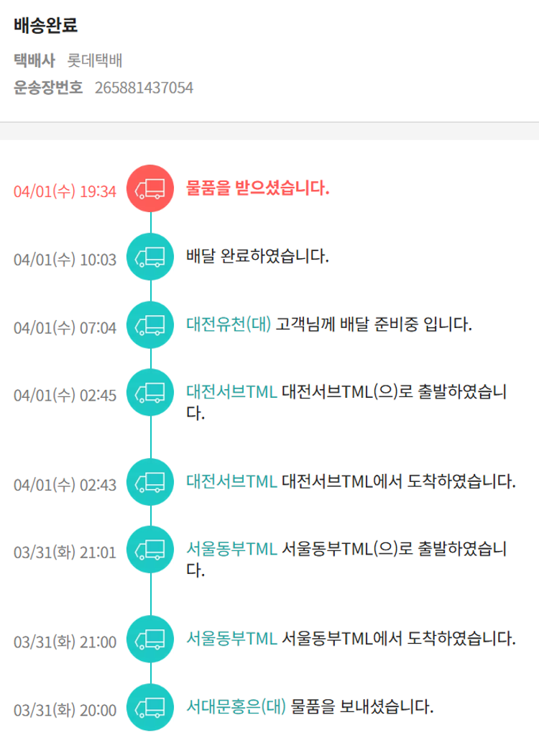
Task: Click the truck icon at 03/31 20:00
Action: 150,707
